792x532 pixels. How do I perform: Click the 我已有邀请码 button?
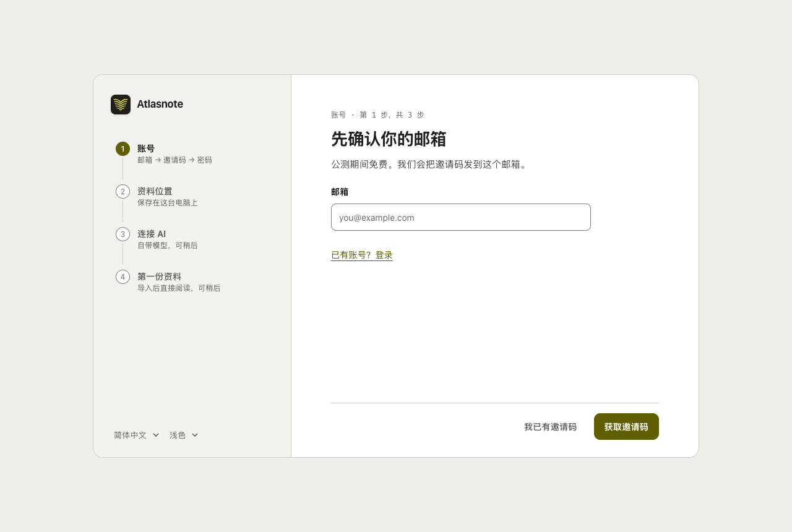click(550, 427)
